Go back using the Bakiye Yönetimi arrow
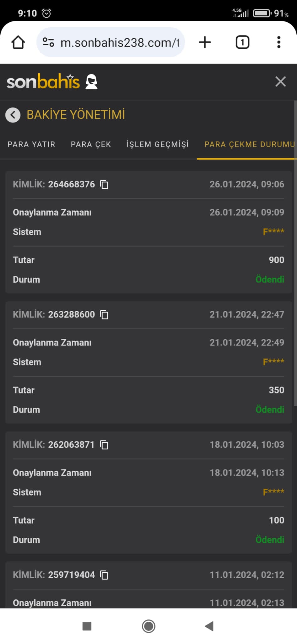This screenshot has height=644, width=297. [13, 115]
